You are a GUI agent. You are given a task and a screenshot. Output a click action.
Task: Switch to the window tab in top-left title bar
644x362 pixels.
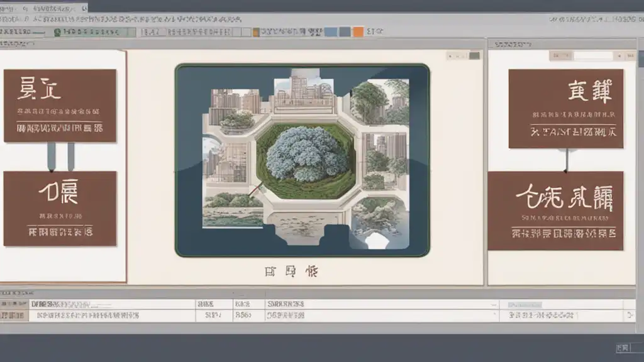click(x=43, y=6)
